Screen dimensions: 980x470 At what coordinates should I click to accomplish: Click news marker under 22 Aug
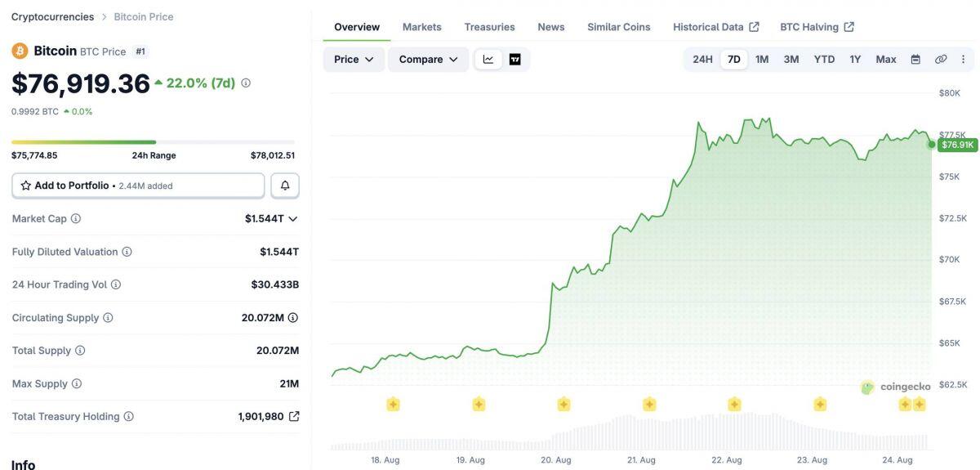(734, 404)
